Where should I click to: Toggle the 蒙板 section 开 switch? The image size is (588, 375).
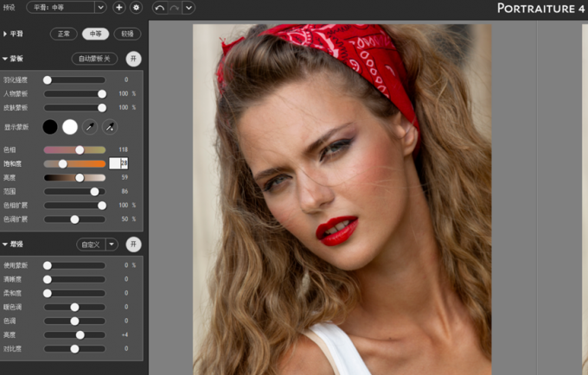pos(133,59)
